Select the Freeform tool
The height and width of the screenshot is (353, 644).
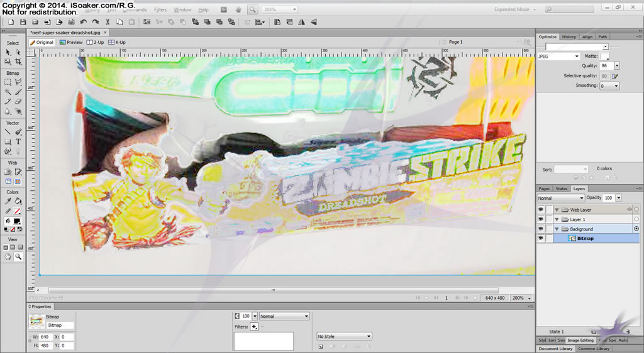click(8, 151)
